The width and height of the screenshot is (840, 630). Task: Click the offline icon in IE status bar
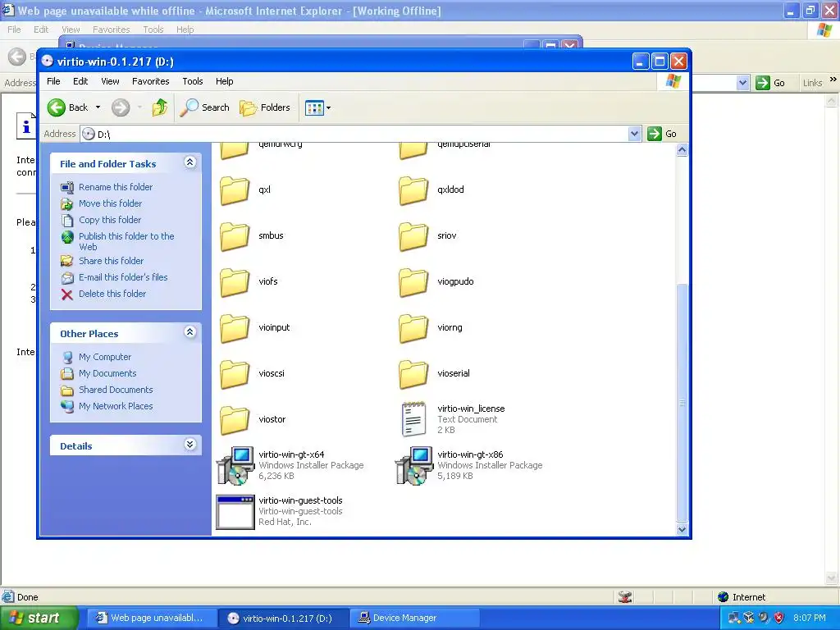(x=625, y=597)
